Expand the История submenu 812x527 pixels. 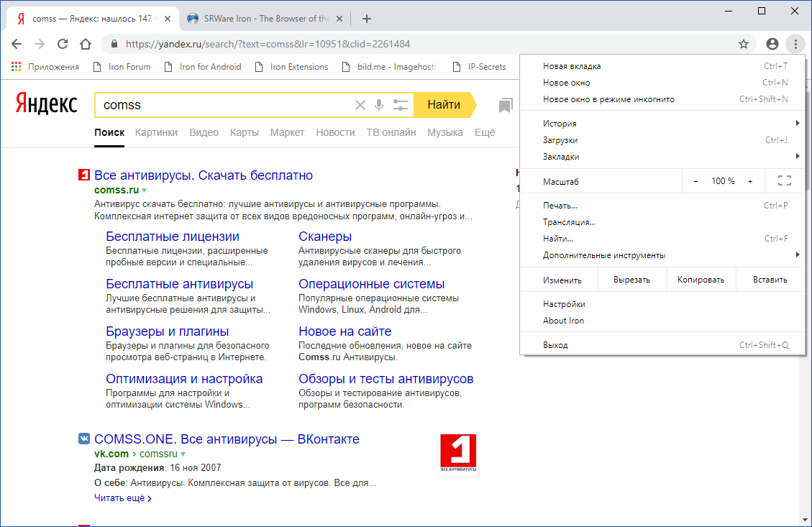(662, 123)
